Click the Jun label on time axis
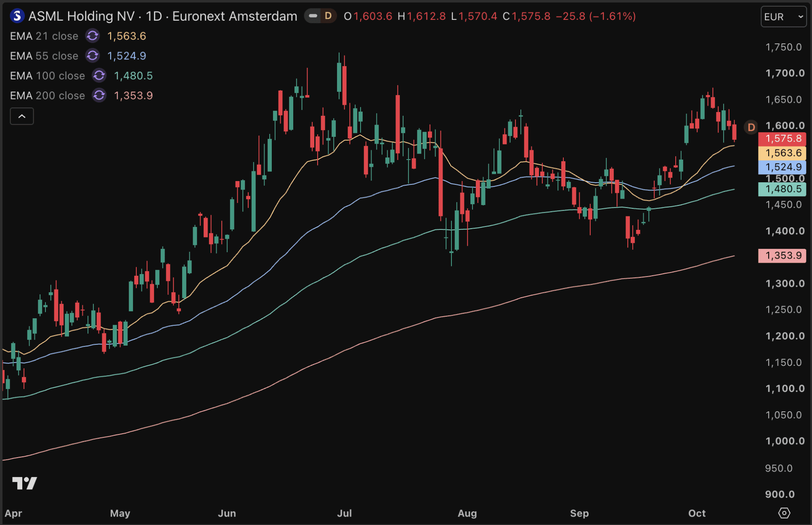812x525 pixels. [x=227, y=513]
